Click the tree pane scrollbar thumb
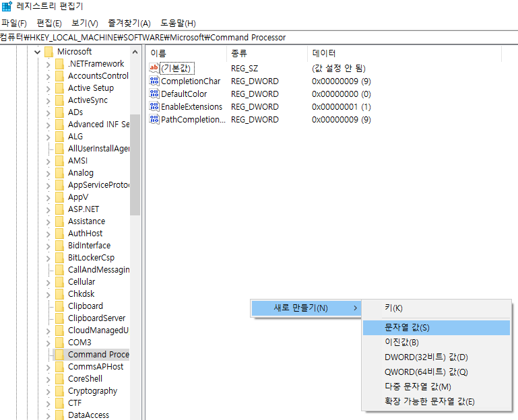This screenshot has height=420, width=518. click(135, 164)
